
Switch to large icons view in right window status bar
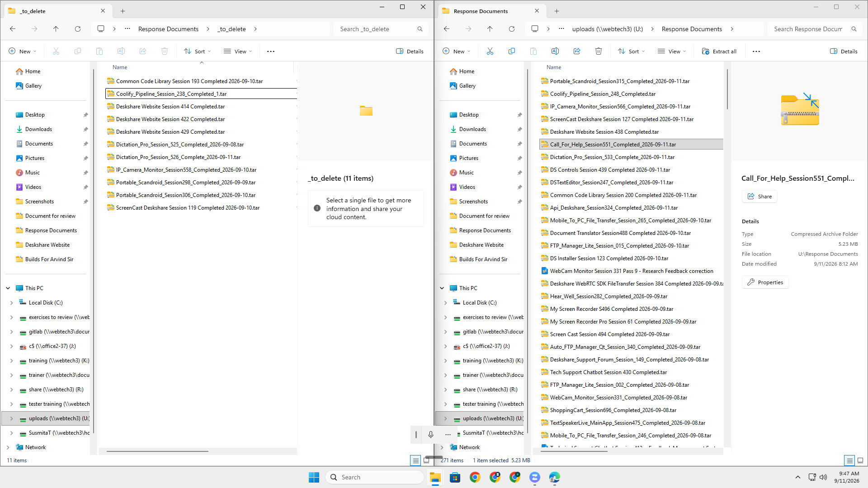860,460
